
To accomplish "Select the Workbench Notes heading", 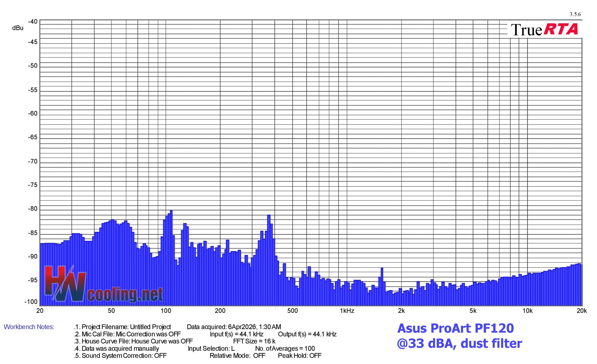I will click(29, 327).
